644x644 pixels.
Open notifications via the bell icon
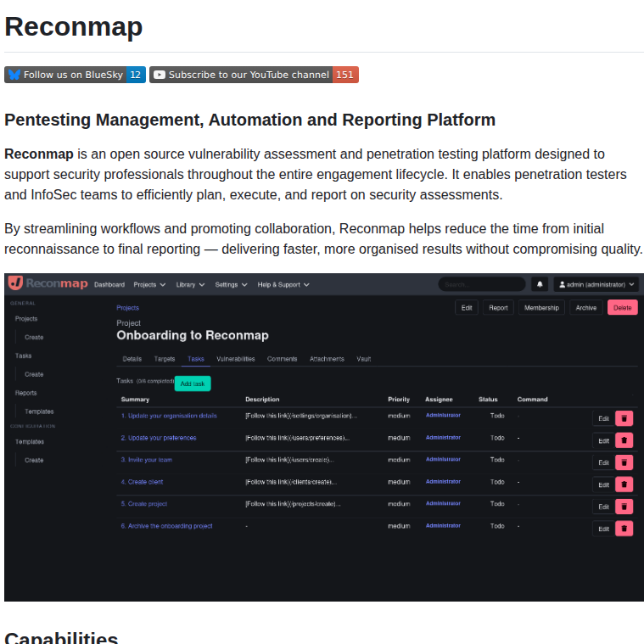[x=540, y=284]
